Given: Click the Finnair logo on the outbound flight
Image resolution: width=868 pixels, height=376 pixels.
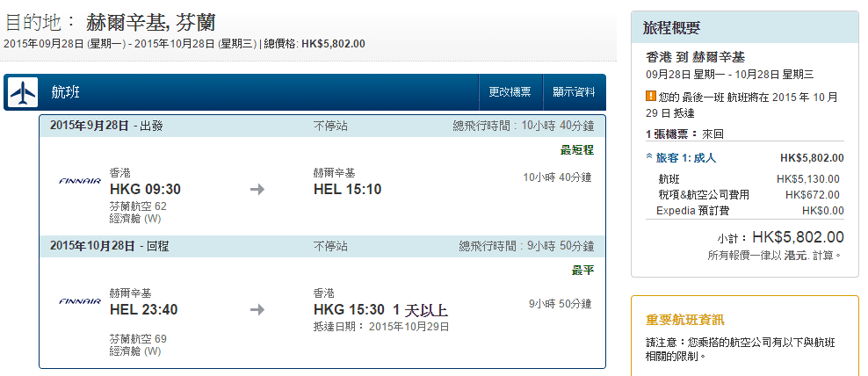Looking at the screenshot, I should 79,181.
